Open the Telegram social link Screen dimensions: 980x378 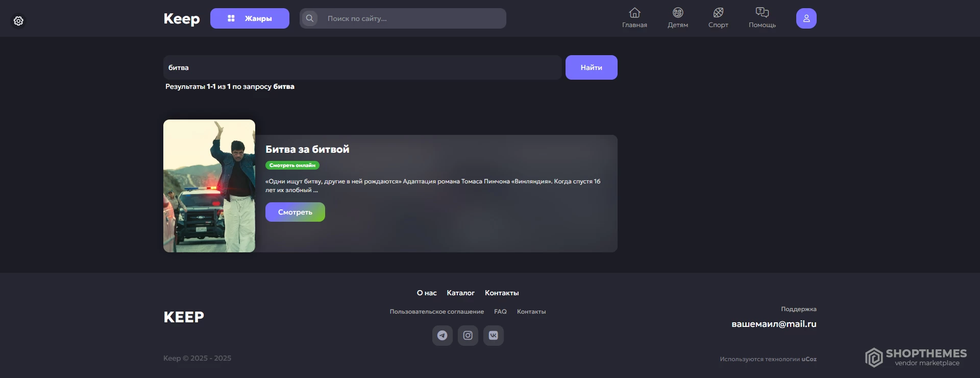pos(442,336)
